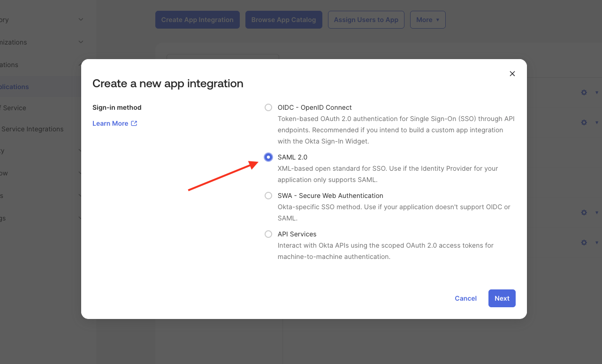Click the Create App Integration button
Screen dimensions: 602x364
198,20
